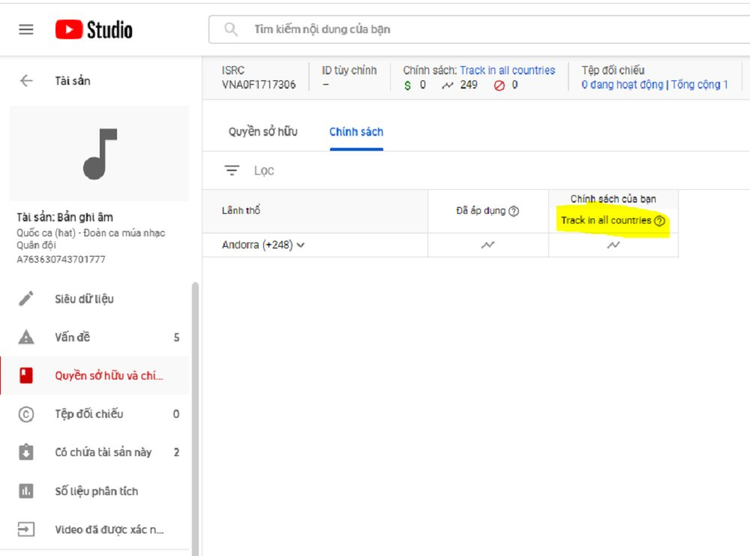Viewport: 750px width, 556px height.
Task: Click help icon beside Đã áp dụng
Action: pyautogui.click(x=514, y=211)
